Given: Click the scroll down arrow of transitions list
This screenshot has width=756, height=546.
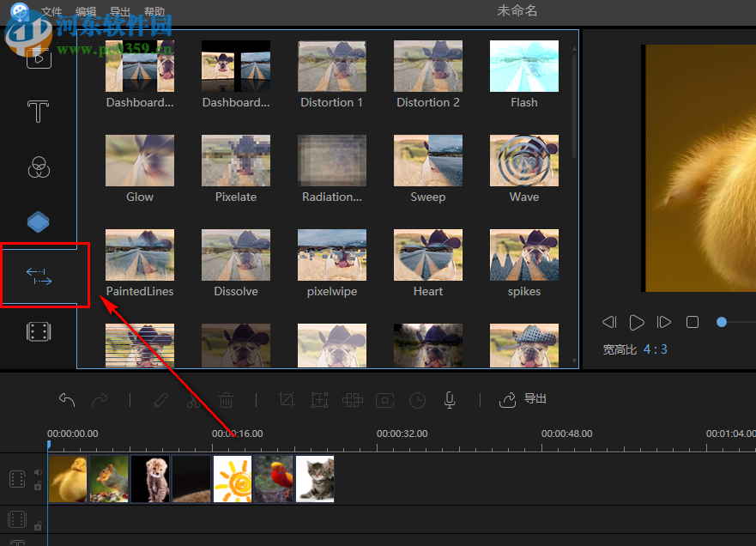Looking at the screenshot, I should [574, 361].
